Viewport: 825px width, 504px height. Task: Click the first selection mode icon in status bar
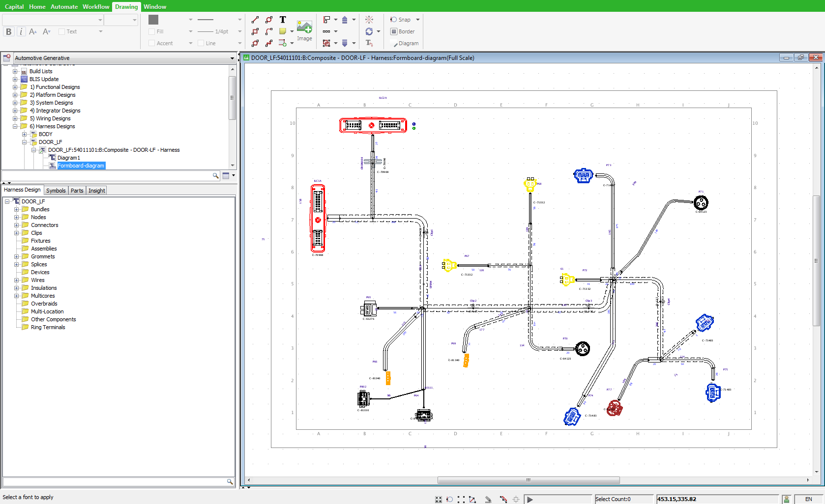439,500
